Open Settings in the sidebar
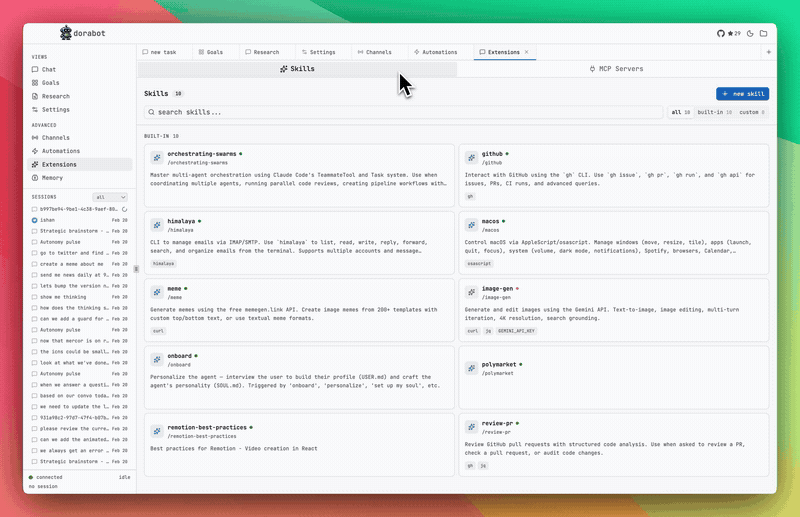This screenshot has height=517, width=800. [x=80, y=110]
